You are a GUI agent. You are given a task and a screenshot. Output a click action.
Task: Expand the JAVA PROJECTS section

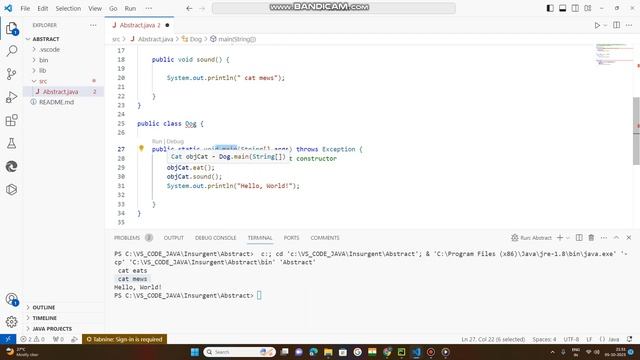[x=52, y=329]
